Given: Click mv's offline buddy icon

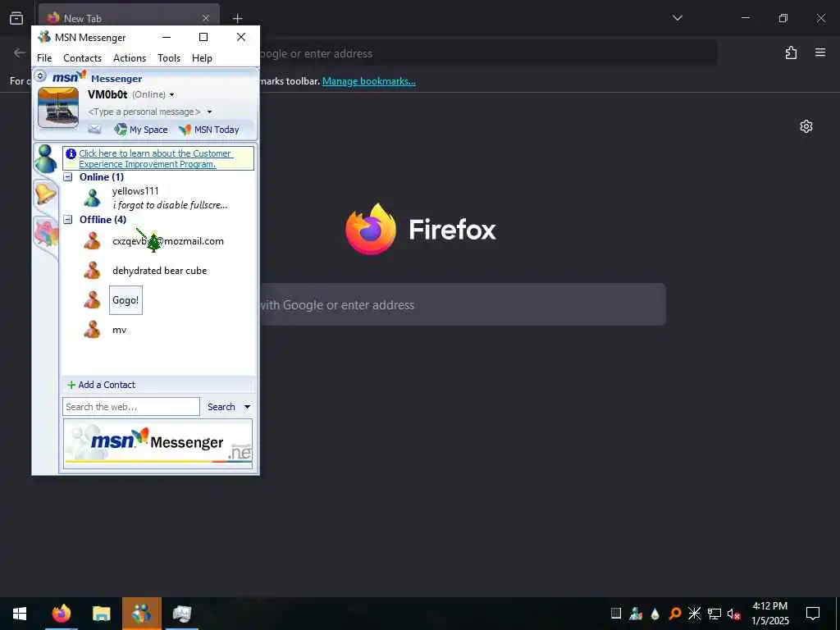Looking at the screenshot, I should click(92, 330).
